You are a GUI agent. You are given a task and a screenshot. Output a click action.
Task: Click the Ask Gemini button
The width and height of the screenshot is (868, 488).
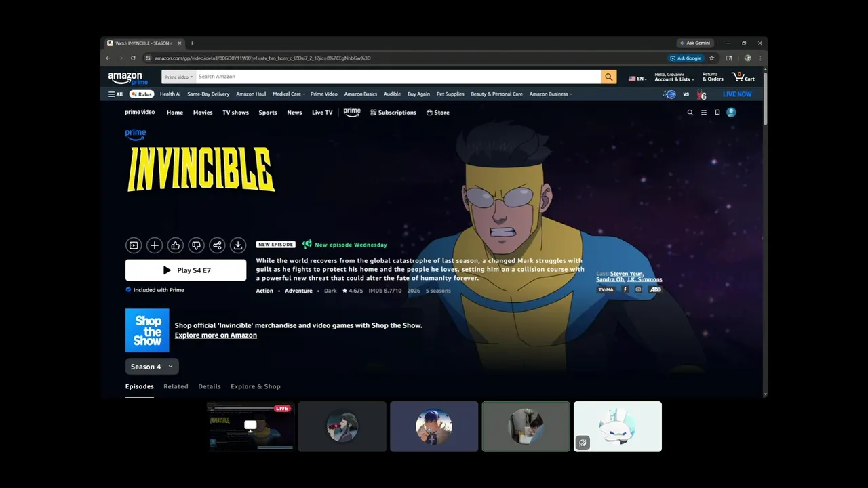point(694,43)
